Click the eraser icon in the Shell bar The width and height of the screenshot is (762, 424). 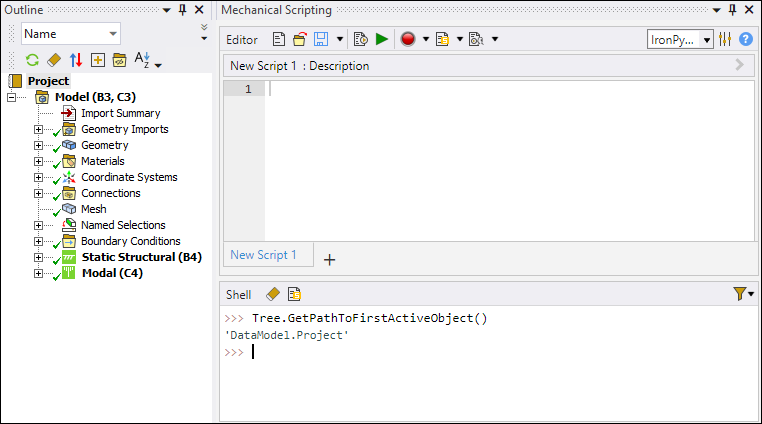coord(272,294)
